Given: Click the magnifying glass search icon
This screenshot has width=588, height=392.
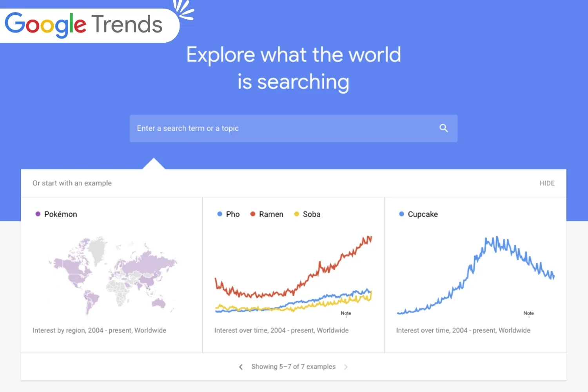Looking at the screenshot, I should (443, 128).
